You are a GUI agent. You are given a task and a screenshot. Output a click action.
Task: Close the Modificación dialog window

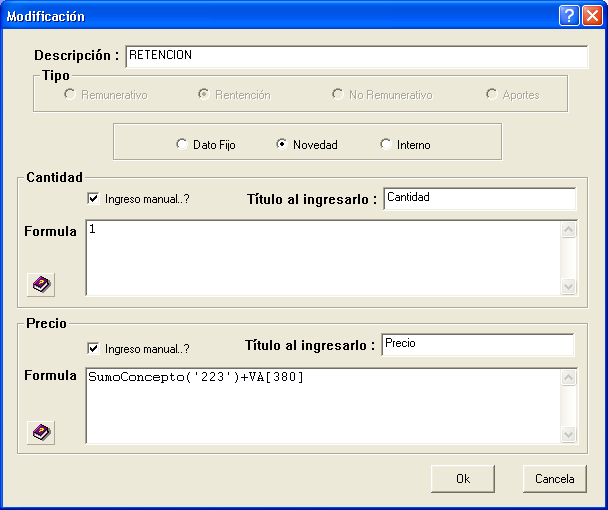coord(592,16)
